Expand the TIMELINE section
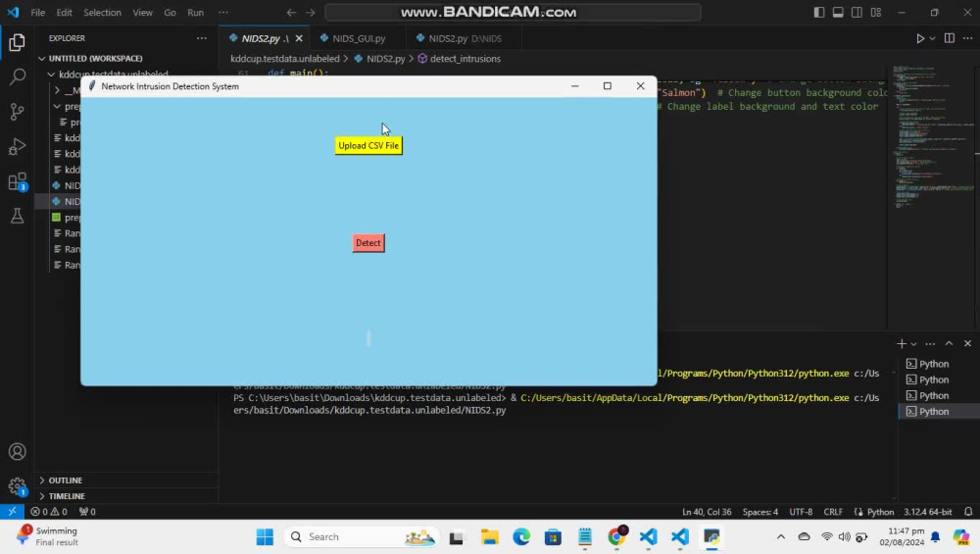 (x=126, y=496)
